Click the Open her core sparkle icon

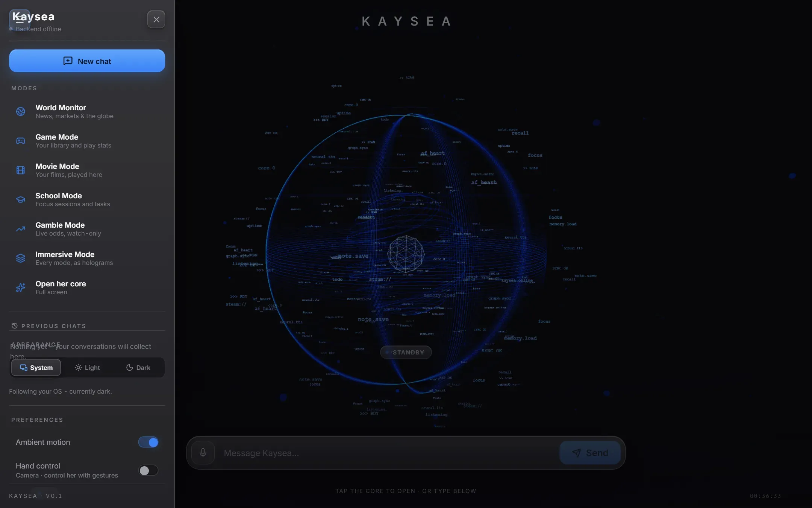pyautogui.click(x=21, y=287)
